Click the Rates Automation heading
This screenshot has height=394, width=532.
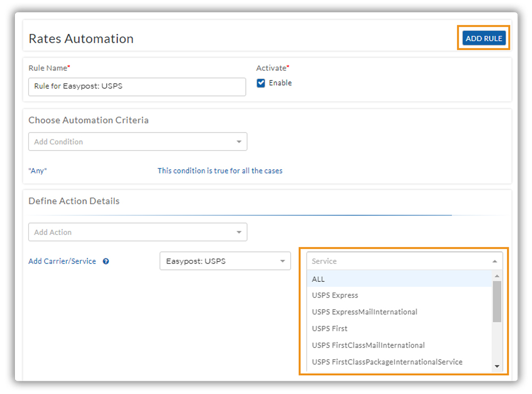point(81,39)
